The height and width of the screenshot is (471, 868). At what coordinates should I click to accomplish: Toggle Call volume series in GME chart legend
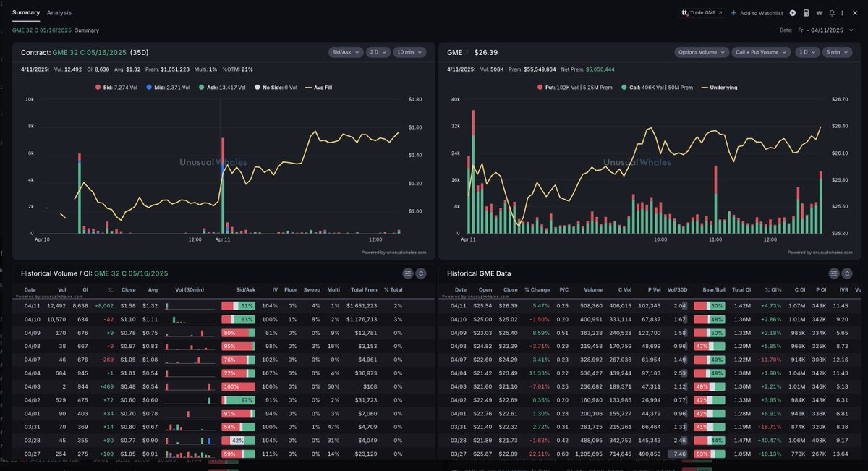(x=658, y=87)
